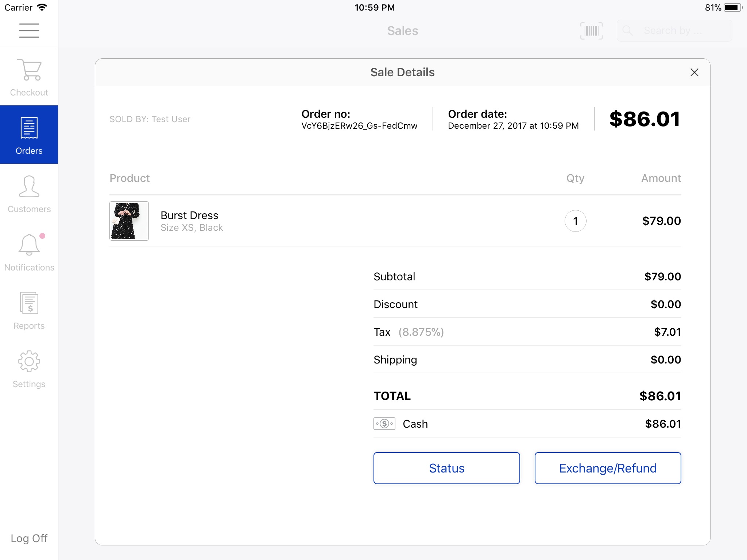
Task: Close the Sale Details modal
Action: pos(694,72)
